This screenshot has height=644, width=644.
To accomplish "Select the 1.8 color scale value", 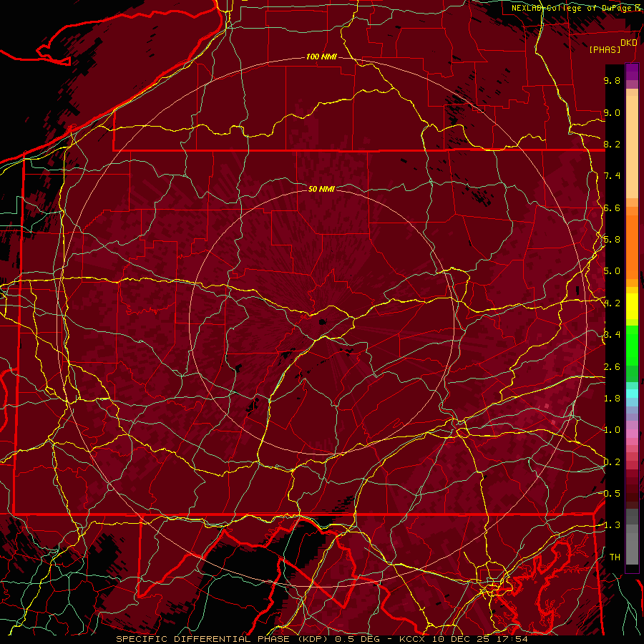I will 612,399.
